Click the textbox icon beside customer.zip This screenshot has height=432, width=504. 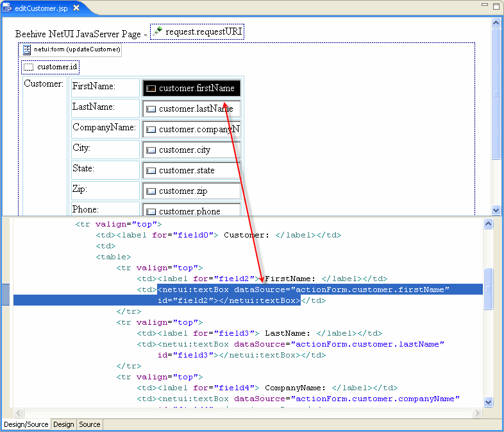[151, 191]
